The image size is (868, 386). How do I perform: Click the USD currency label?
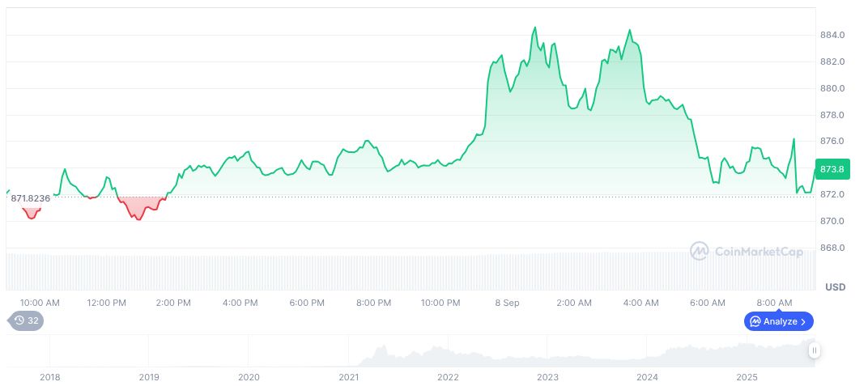835,287
